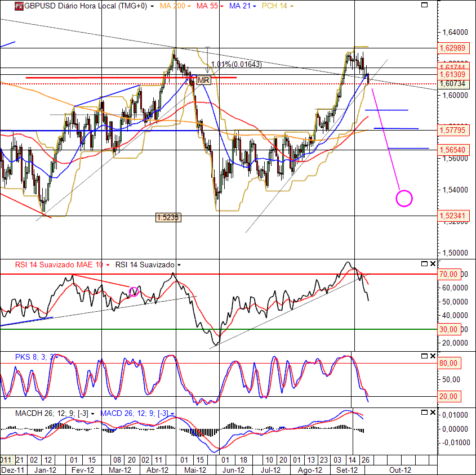
Task: Open RSI 14 Suavizado MAE 10 dropdown
Action: point(108,265)
